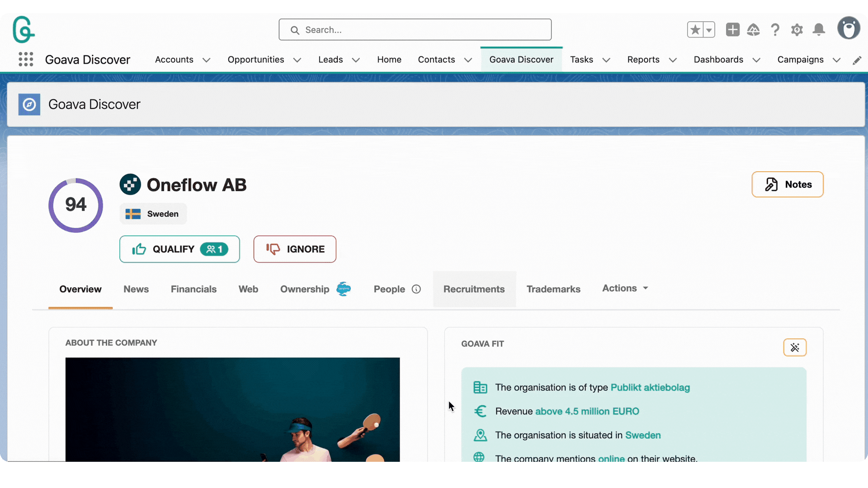Image resolution: width=868 pixels, height=488 pixels.
Task: Click the search magnifier icon
Action: tap(295, 30)
